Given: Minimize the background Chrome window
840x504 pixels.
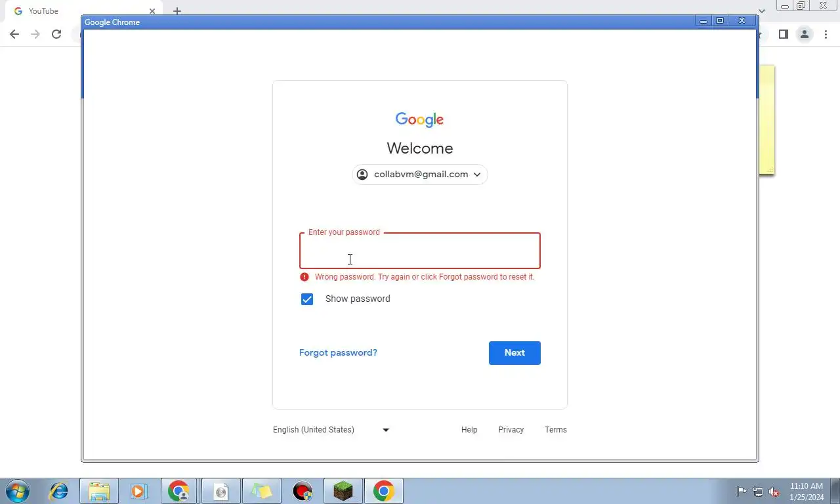Looking at the screenshot, I should click(x=785, y=6).
